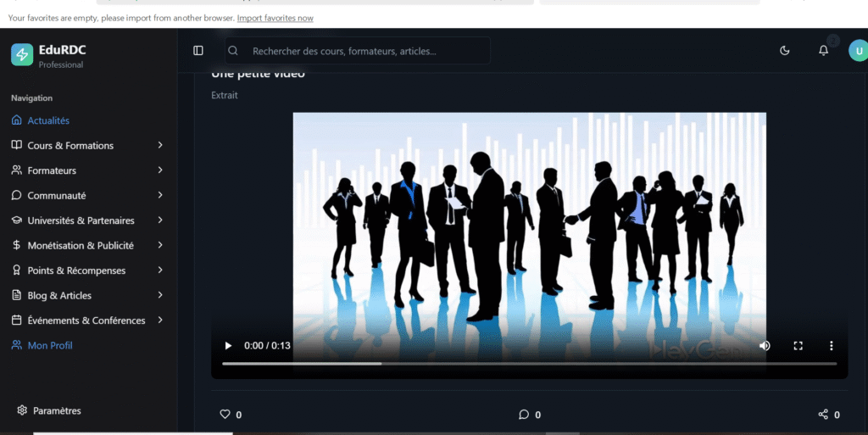Open comments on the post
868x435 pixels.
coord(524,415)
